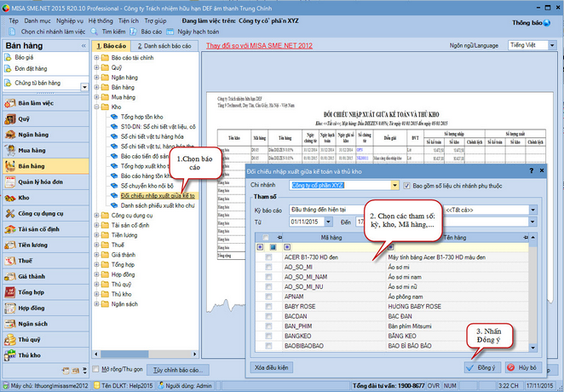Check the AO_SO_MI_NAM row checkbox
The image size is (564, 392).
coord(268,277)
